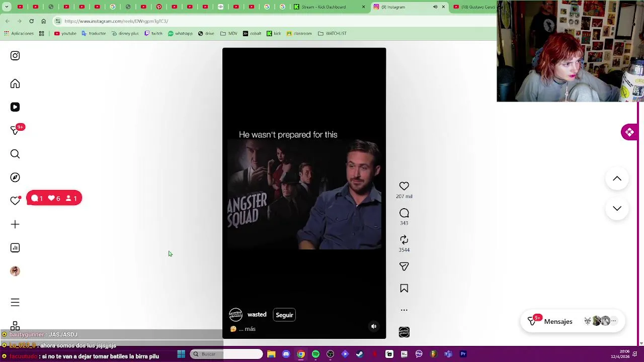Image resolution: width=644 pixels, height=362 pixels.
Task: Open notification count bubble beside heart
Action: [x=54, y=199]
